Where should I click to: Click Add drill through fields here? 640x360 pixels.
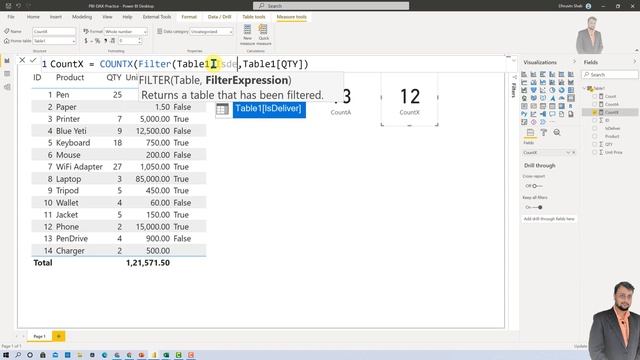[x=549, y=219]
